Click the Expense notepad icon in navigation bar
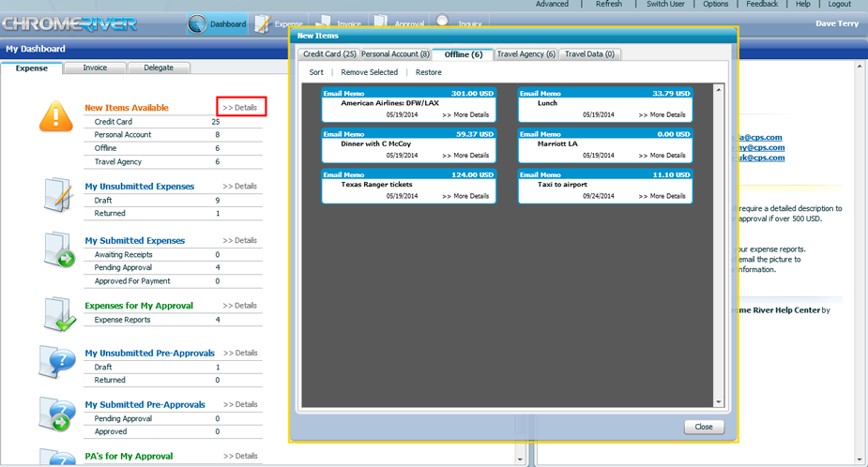 263,23
